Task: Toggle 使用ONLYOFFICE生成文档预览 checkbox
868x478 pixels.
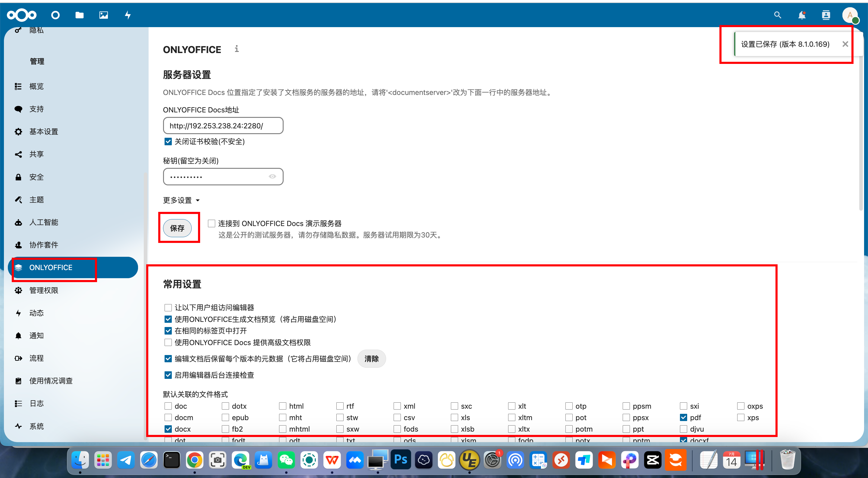Action: [168, 319]
